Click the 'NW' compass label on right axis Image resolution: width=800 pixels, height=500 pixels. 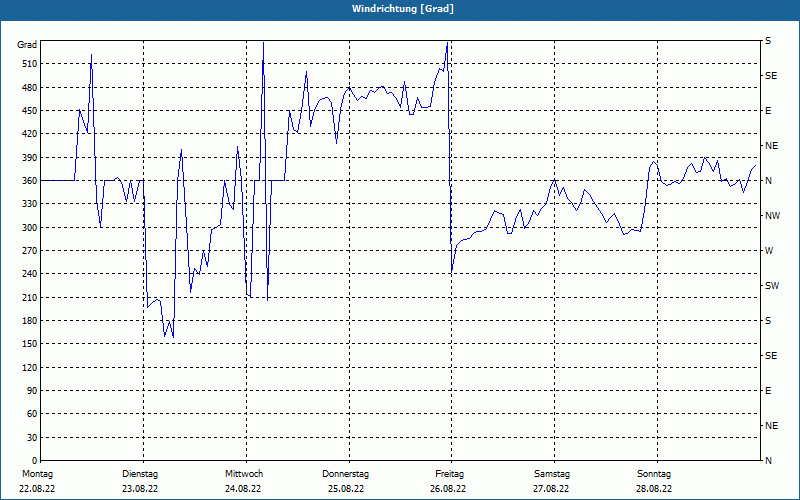coord(772,216)
